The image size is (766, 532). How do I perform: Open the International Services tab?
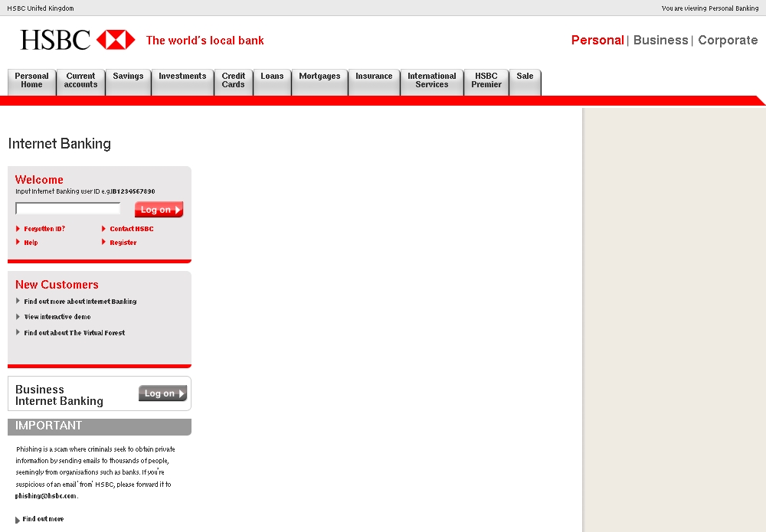pyautogui.click(x=432, y=82)
